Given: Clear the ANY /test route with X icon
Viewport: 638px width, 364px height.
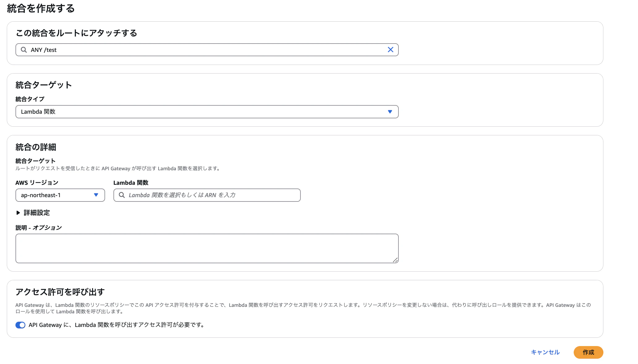Looking at the screenshot, I should click(x=390, y=50).
